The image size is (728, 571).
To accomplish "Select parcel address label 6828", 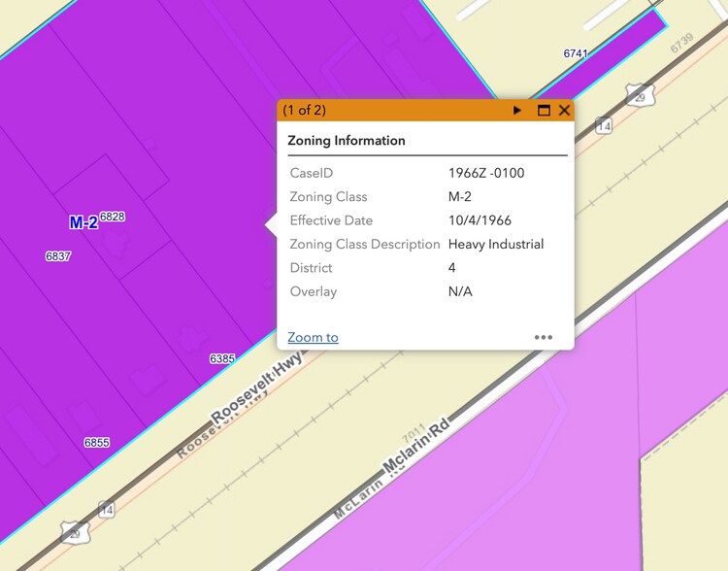I will click(x=113, y=217).
